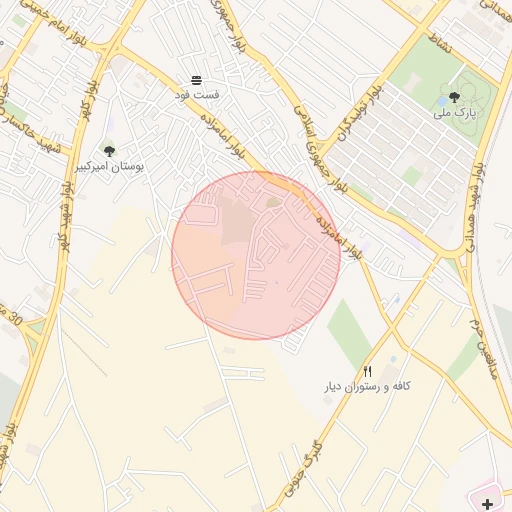The width and height of the screenshot is (512, 512).
Task: Click the Park Melli tree icon
Action: [x=454, y=98]
